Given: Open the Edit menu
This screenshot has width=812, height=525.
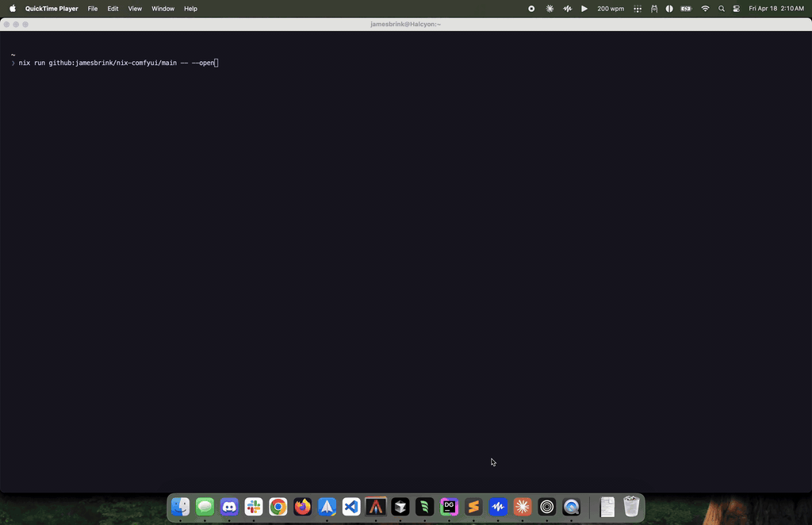Looking at the screenshot, I should (113, 9).
